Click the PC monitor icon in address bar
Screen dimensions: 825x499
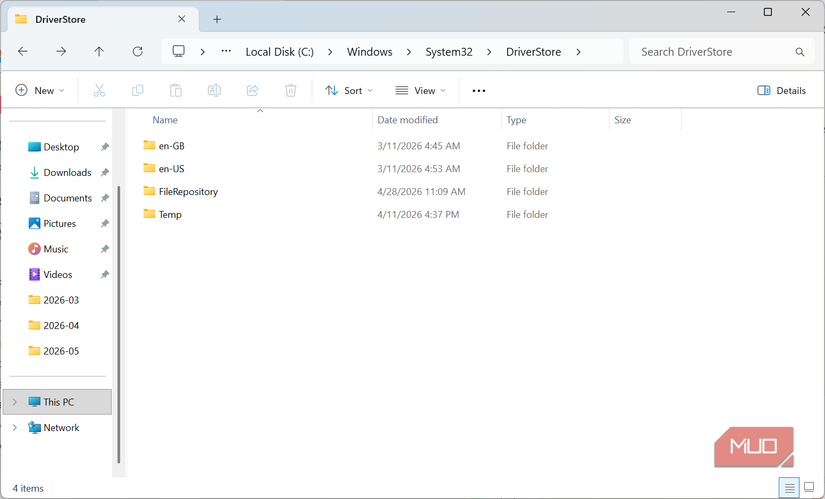coord(178,52)
